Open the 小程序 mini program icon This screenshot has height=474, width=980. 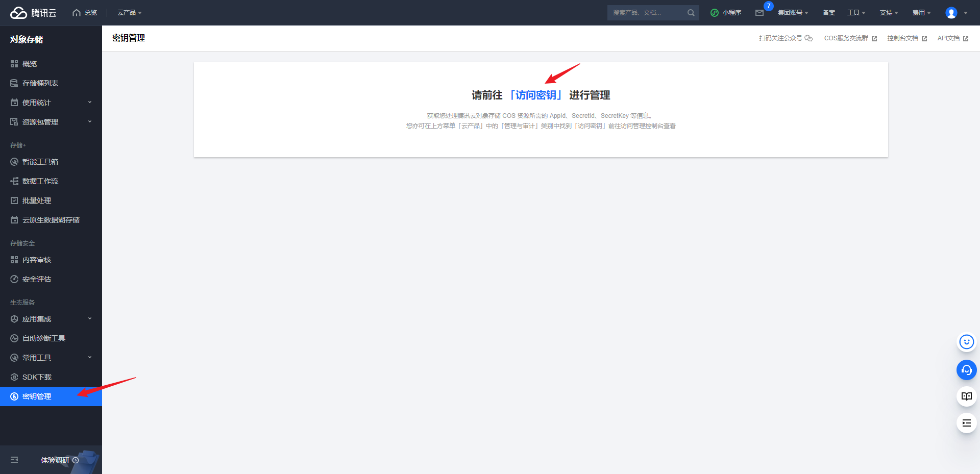pos(715,13)
